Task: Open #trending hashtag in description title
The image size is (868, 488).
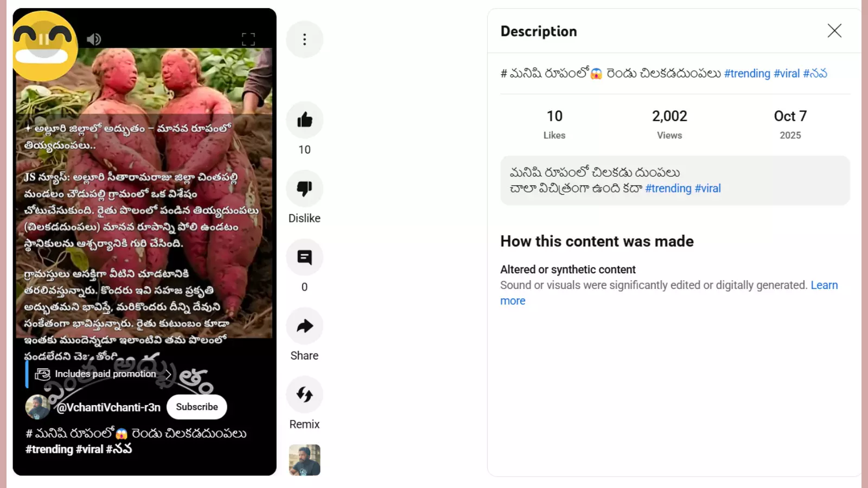Action: coord(747,74)
